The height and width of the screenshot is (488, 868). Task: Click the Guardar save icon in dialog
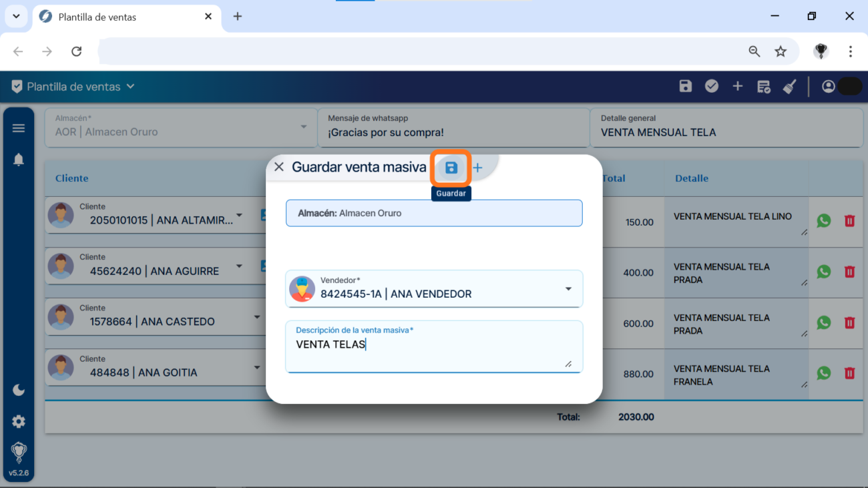[451, 168]
